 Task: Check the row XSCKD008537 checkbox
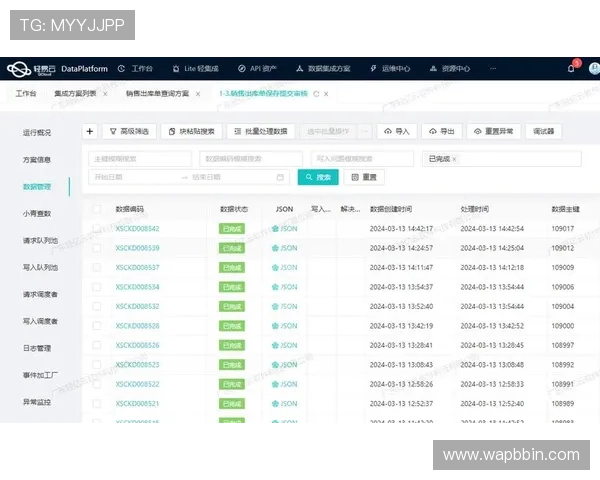97,267
